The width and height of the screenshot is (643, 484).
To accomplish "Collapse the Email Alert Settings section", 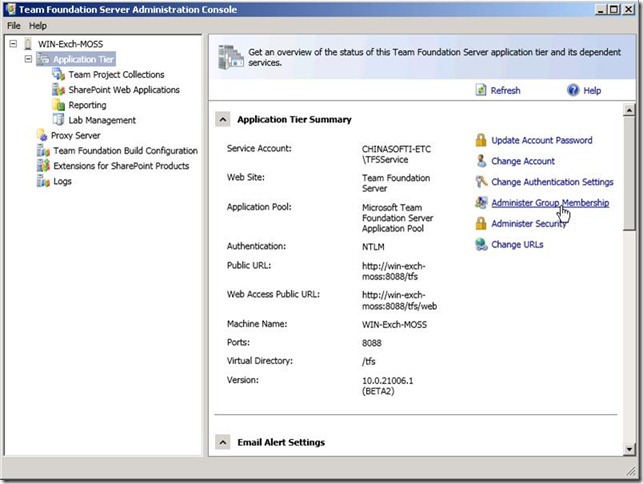I will pos(223,442).
